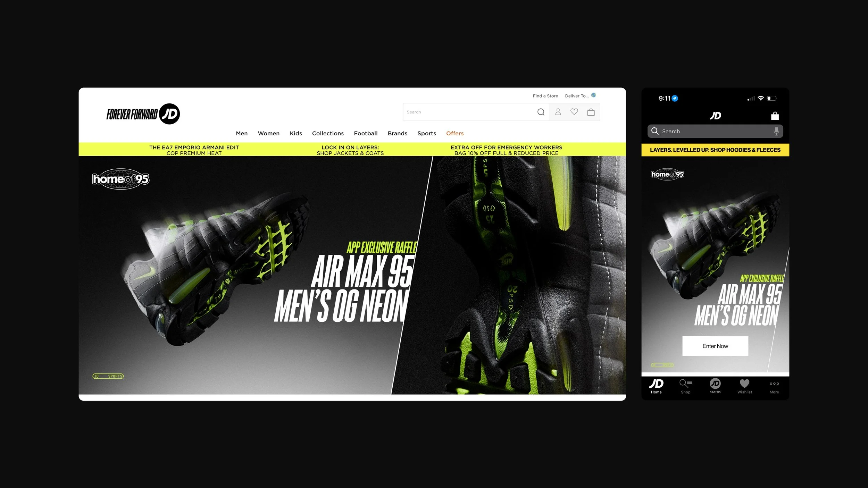Tap the Wi-Fi icon in phone status bar
Screen dimensions: 868x488
click(760, 99)
